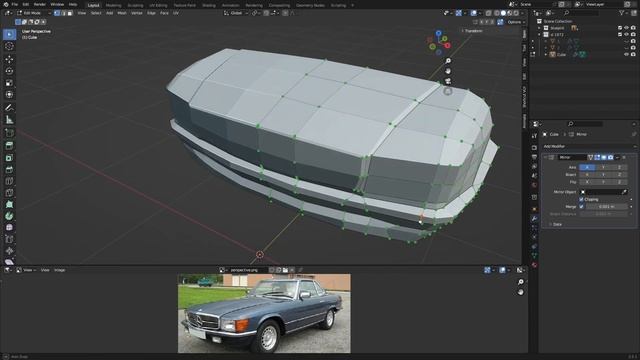Image resolution: width=640 pixels, height=360 pixels.
Task: Toggle mirror Bisect Z button
Action: tap(619, 175)
